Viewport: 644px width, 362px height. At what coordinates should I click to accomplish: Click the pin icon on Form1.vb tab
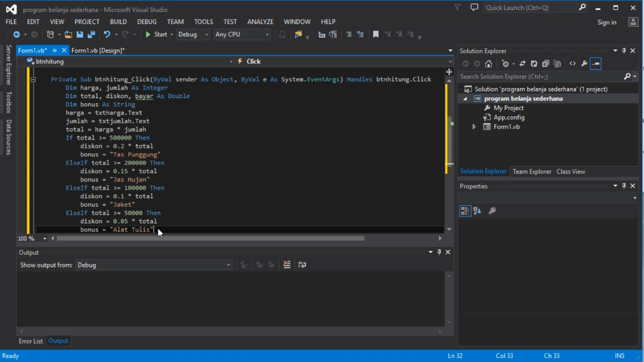[54, 50]
